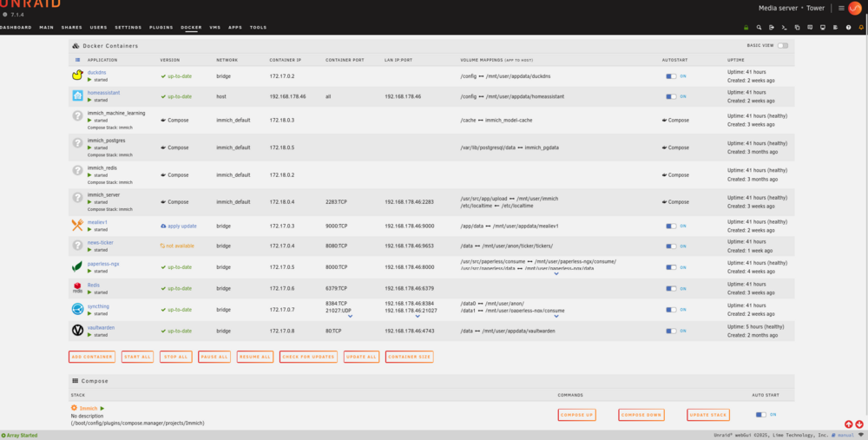
Task: Toggle autostart for Redis
Action: 672,288
